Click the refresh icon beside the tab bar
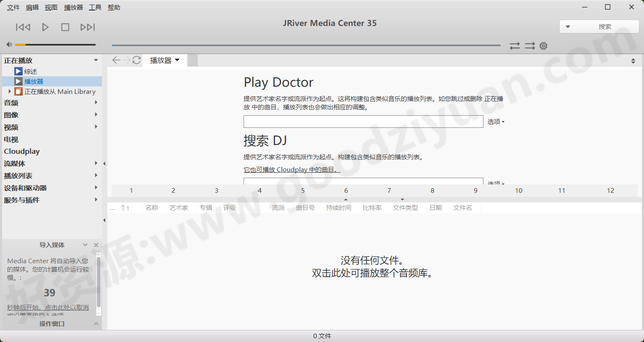The width and height of the screenshot is (644, 342). click(x=137, y=60)
